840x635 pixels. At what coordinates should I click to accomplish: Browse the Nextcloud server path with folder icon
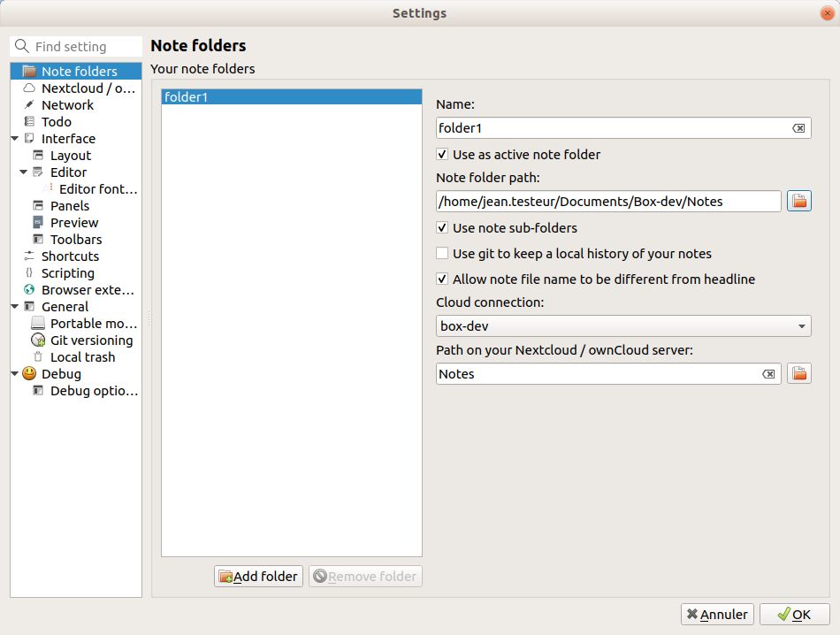[x=798, y=372]
